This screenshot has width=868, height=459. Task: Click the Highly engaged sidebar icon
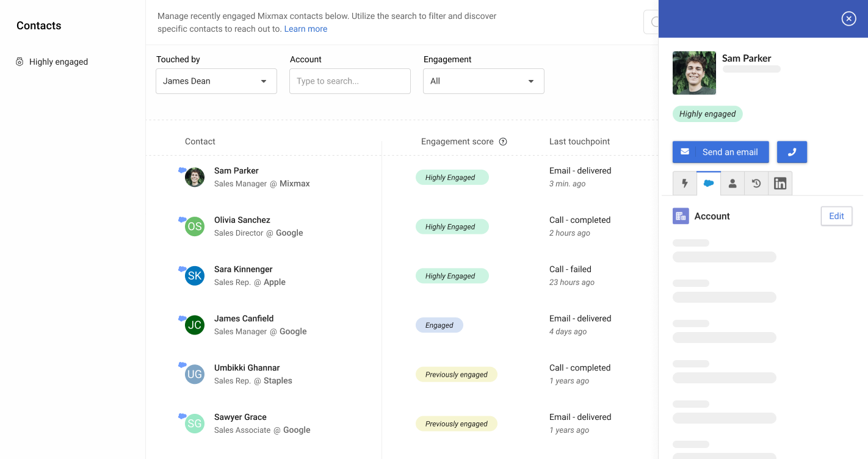[x=20, y=62]
